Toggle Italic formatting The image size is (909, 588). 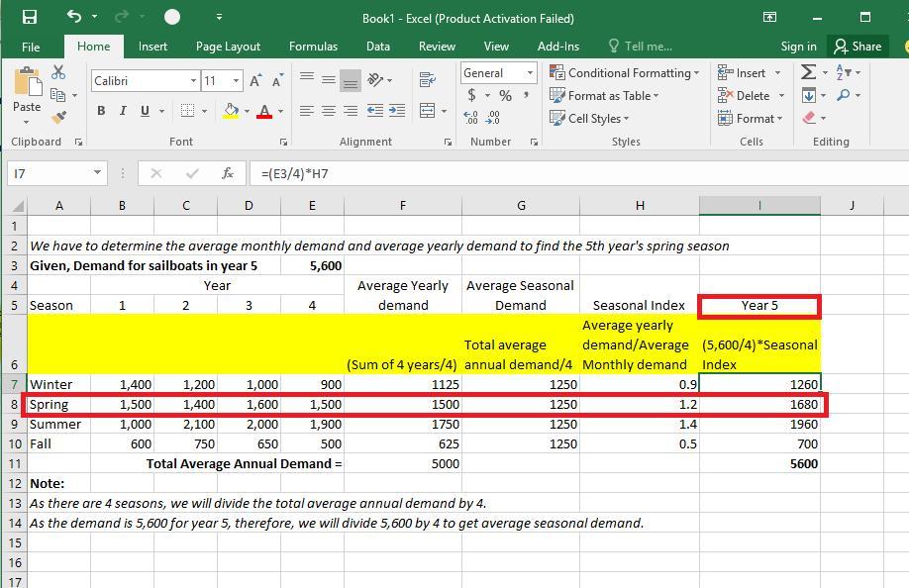click(123, 111)
